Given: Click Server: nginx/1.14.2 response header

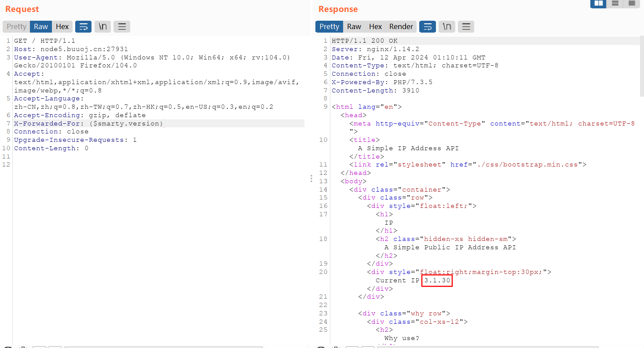Looking at the screenshot, I should click(x=375, y=49).
